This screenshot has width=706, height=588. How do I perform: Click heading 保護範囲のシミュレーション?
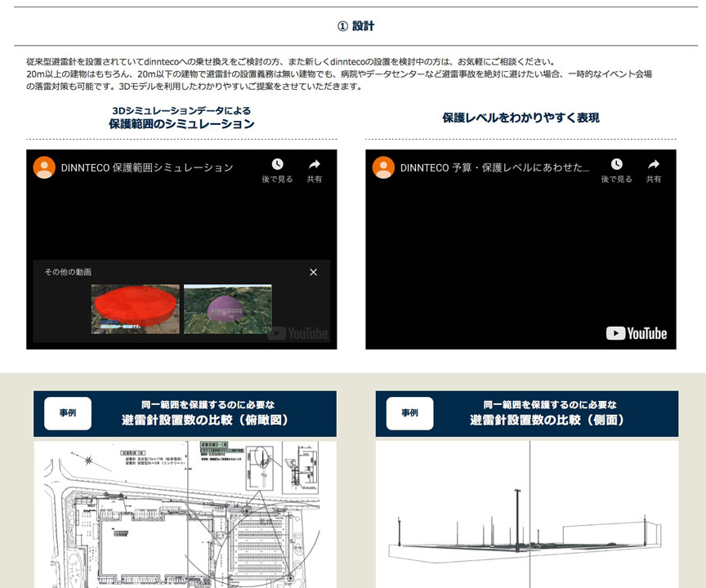click(x=181, y=123)
